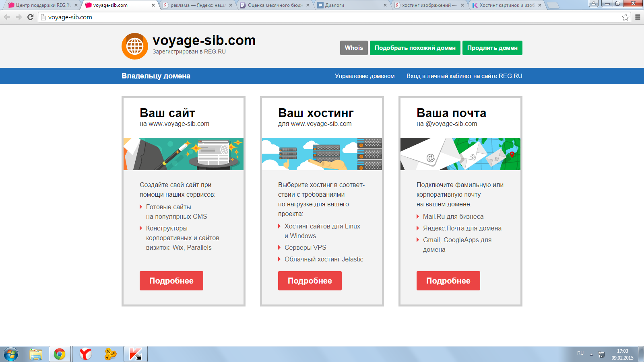Switch to the Хостинг картинок tab
The height and width of the screenshot is (362, 644).
(x=506, y=5)
